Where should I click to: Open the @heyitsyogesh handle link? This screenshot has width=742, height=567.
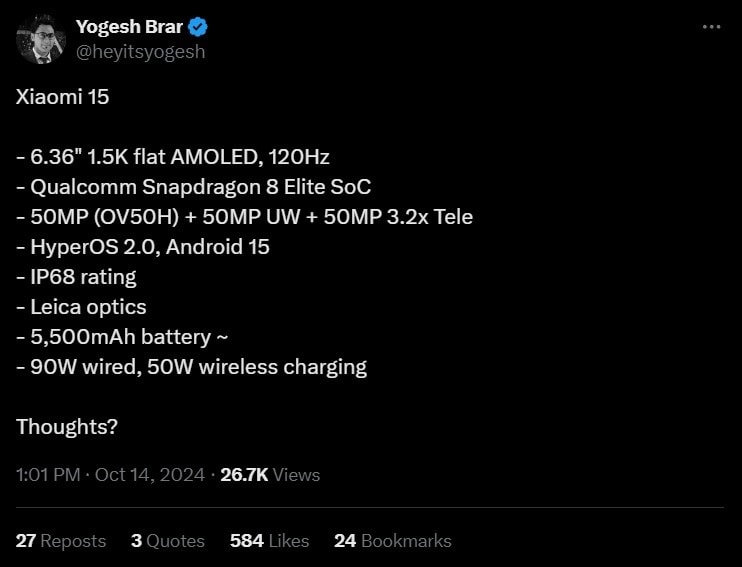pyautogui.click(x=140, y=51)
